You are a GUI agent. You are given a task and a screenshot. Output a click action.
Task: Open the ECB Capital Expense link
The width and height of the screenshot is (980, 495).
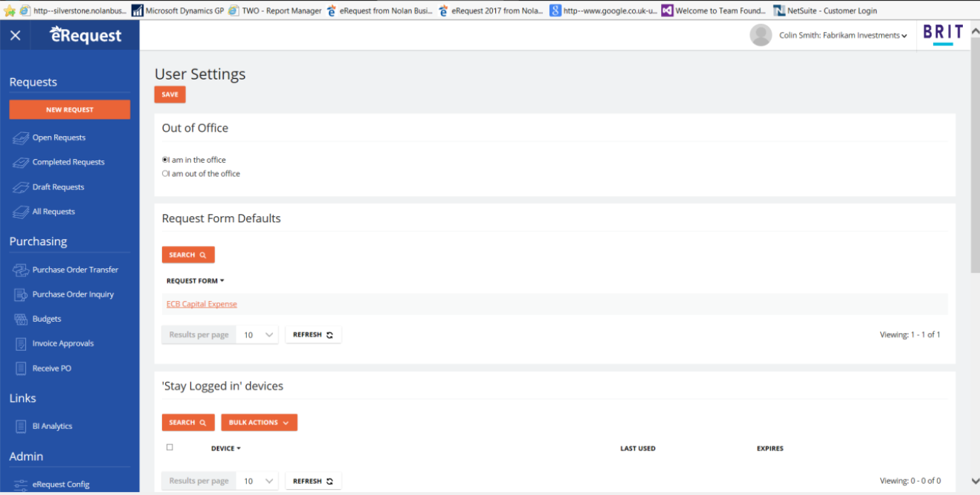[202, 304]
